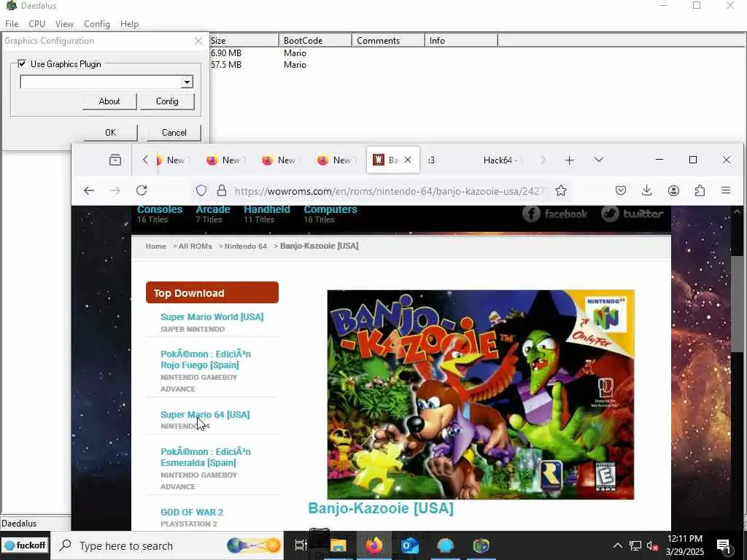This screenshot has height=560, width=747.
Task: Open Outlook from the taskbar
Action: (x=410, y=545)
